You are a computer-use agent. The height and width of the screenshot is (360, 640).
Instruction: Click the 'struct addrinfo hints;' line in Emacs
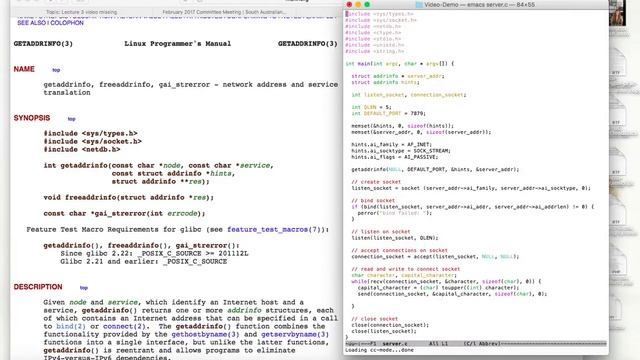385,82
